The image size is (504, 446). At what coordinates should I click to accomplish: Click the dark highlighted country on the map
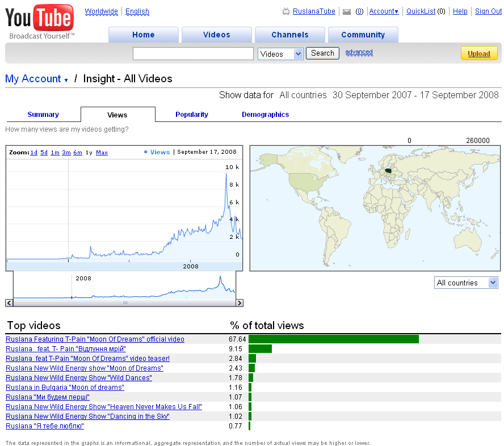(389, 171)
